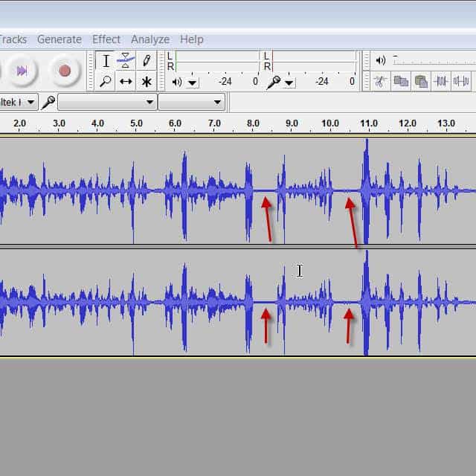Viewport: 476px width, 476px height.
Task: Select the Selection (I-beam) tool
Action: click(x=106, y=61)
